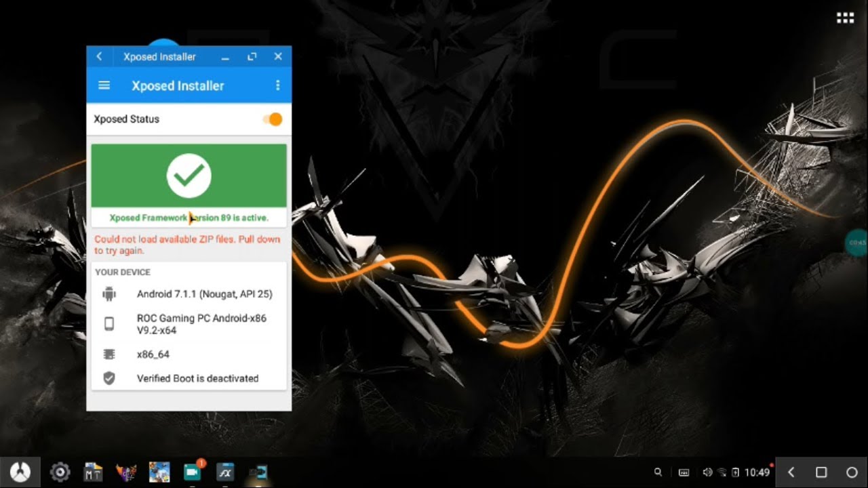Viewport: 868px width, 488px height.
Task: Click the Xposed Installer icon in taskbar
Action: point(258,472)
